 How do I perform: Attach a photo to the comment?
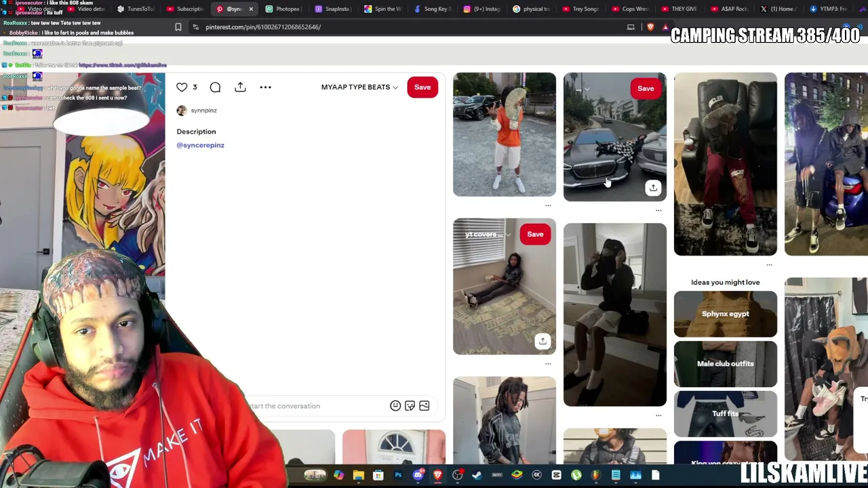[425, 405]
